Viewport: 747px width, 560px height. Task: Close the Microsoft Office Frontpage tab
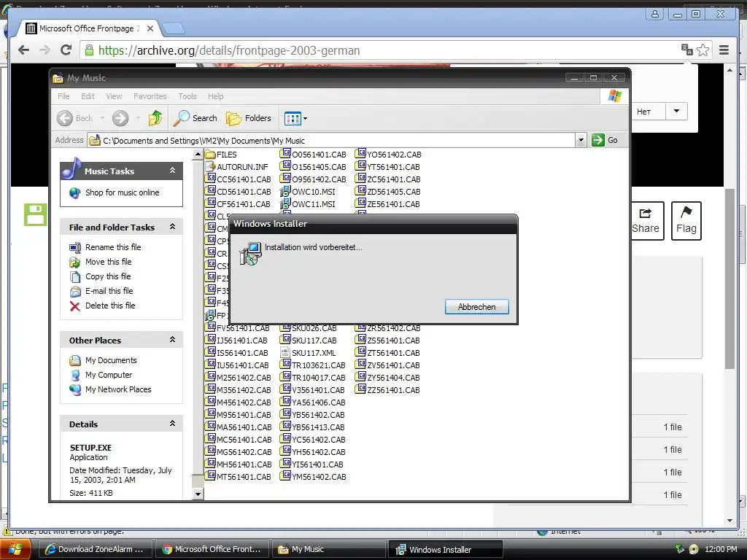coord(150,28)
